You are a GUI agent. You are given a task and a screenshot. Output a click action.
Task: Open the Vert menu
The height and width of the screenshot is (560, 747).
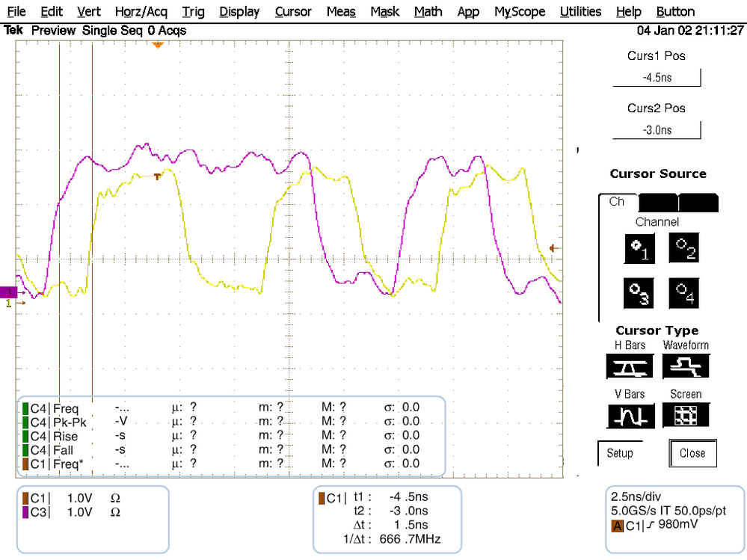tap(89, 12)
